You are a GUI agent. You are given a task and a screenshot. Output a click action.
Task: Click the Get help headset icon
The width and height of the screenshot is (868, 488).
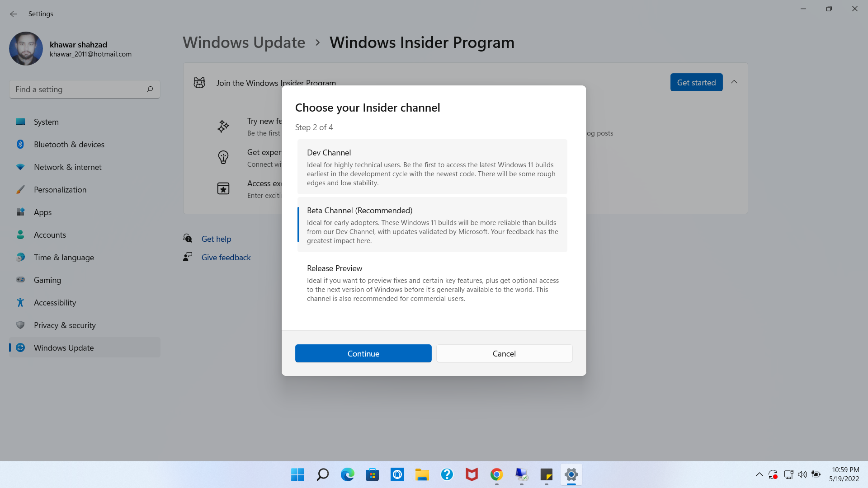188,238
